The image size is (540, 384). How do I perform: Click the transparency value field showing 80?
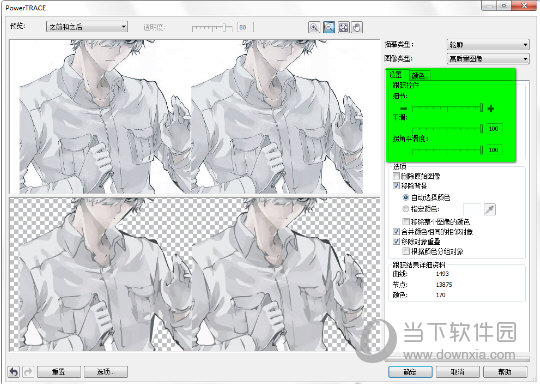(x=245, y=27)
